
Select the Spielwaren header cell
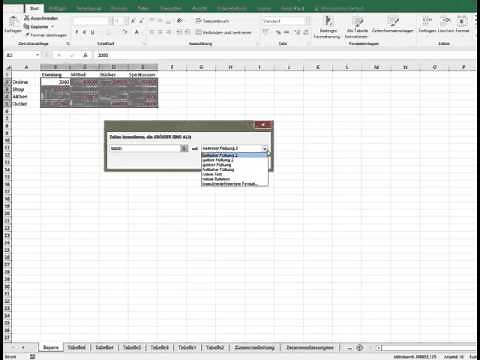click(143, 75)
